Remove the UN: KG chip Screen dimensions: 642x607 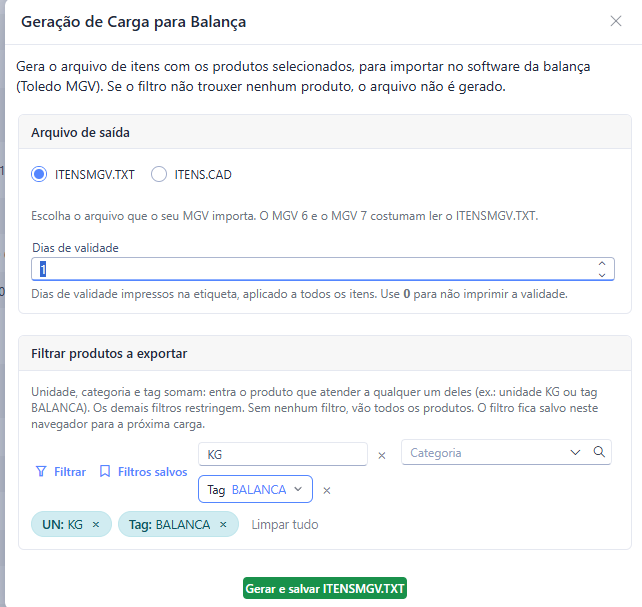point(96,524)
